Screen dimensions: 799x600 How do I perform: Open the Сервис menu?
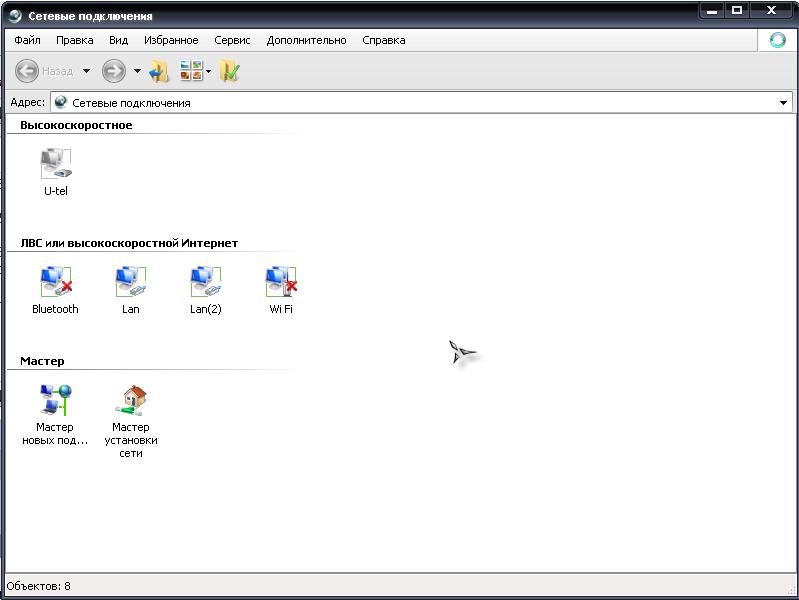click(232, 40)
